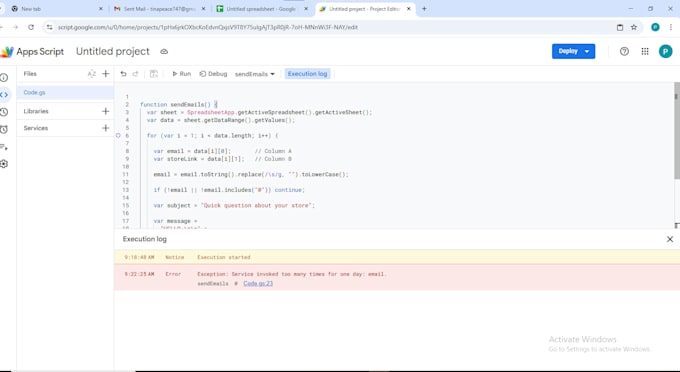Close the Execution log panel
Image resolution: width=680 pixels, height=372 pixels.
(x=670, y=239)
